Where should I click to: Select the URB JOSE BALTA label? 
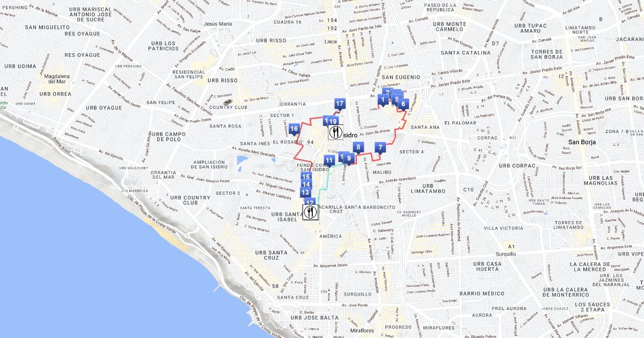313,317
